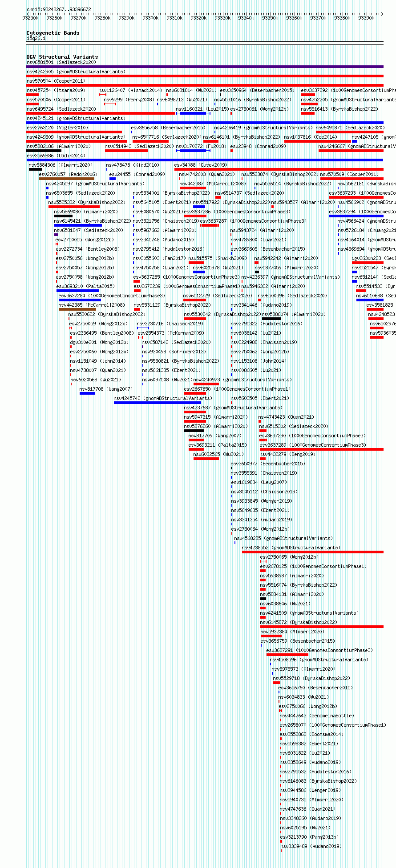Screen dimensions: 396x868
Task: Open nsv1037816 (Coe2014) variant
Action: pos(311,137)
